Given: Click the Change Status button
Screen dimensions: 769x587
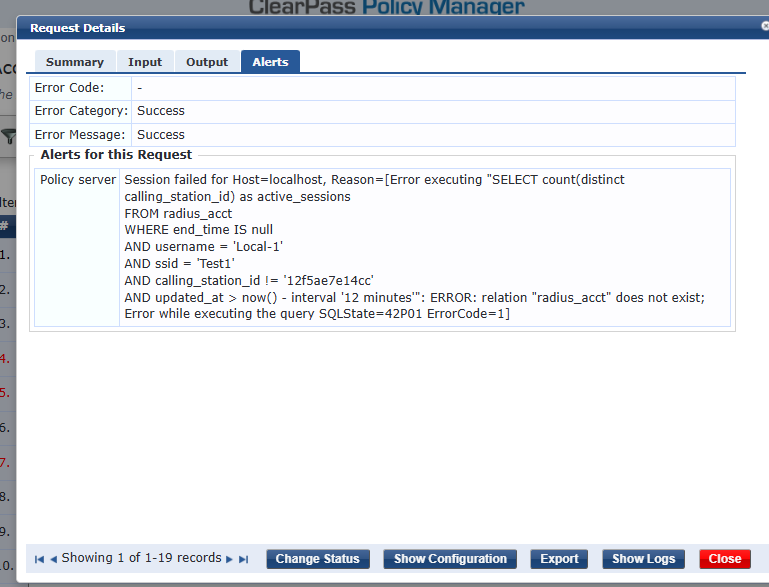Looking at the screenshot, I should (317, 559).
